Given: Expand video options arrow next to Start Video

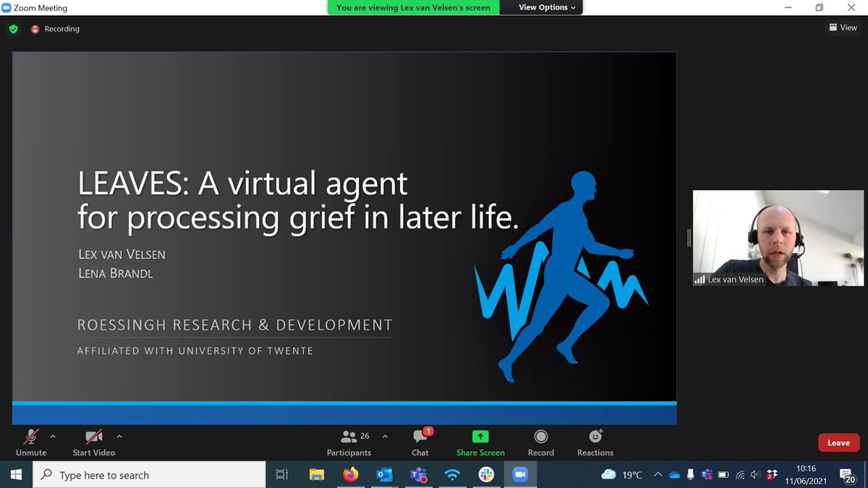Looking at the screenshot, I should pos(119,436).
